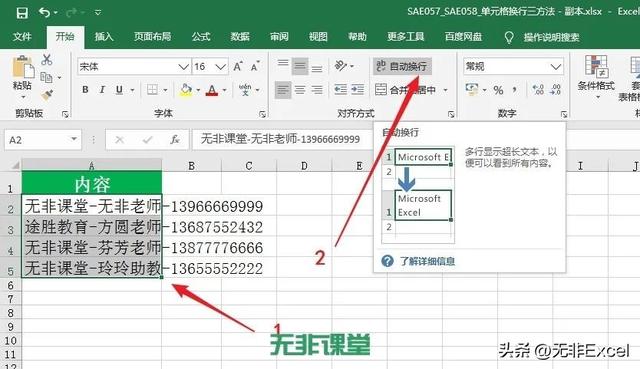
Task: Select the column A header
Action: [92, 165]
